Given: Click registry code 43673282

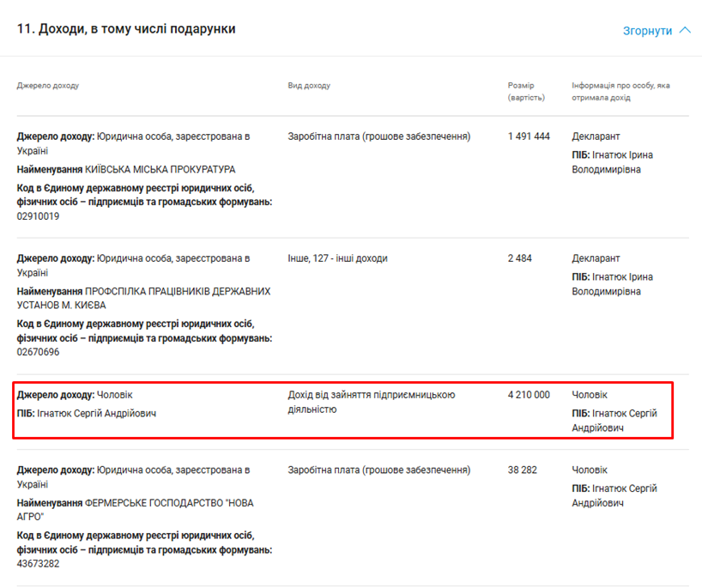Looking at the screenshot, I should click(38, 564).
